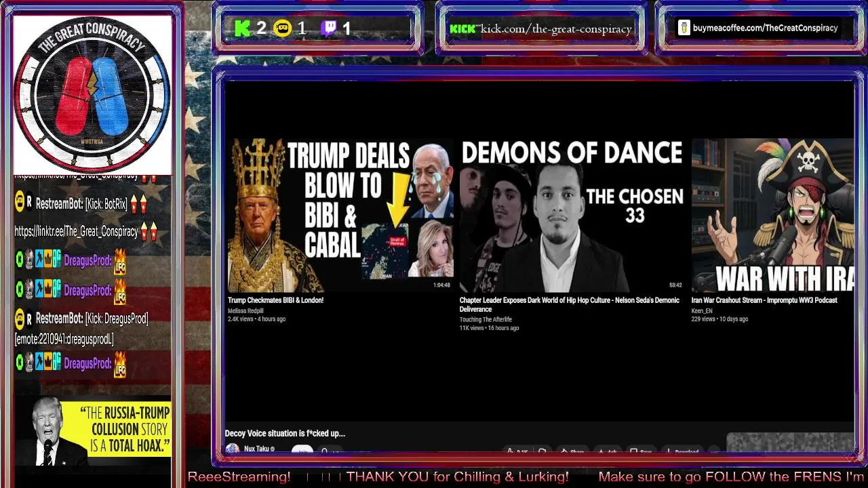Click LFG flame emote directly below the linktr.ee link
The image size is (868, 488).
coord(120,261)
